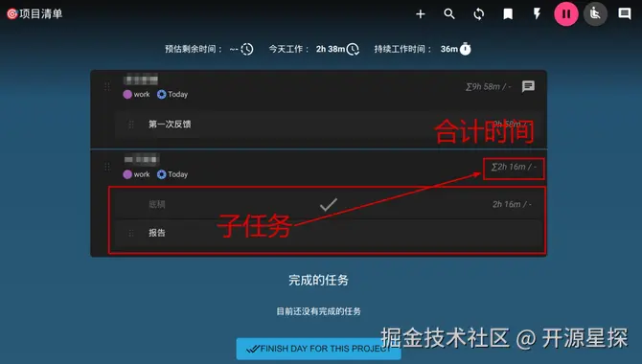Viewport: 642px width, 364px height.
Task: Select the 报告 subtask row
Action: tap(328, 233)
